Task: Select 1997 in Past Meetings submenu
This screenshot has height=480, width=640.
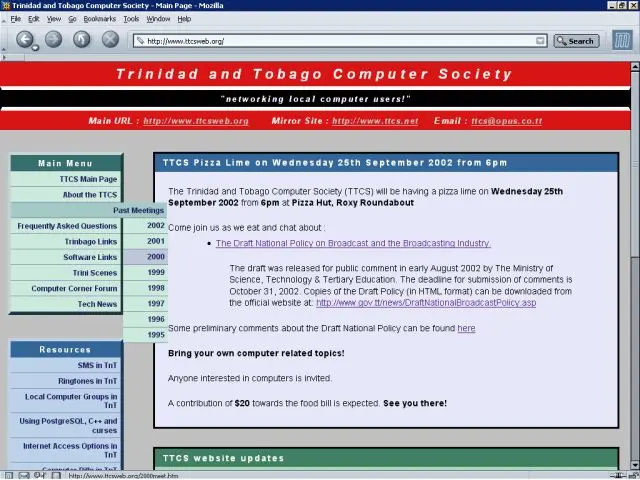Action: (x=146, y=304)
